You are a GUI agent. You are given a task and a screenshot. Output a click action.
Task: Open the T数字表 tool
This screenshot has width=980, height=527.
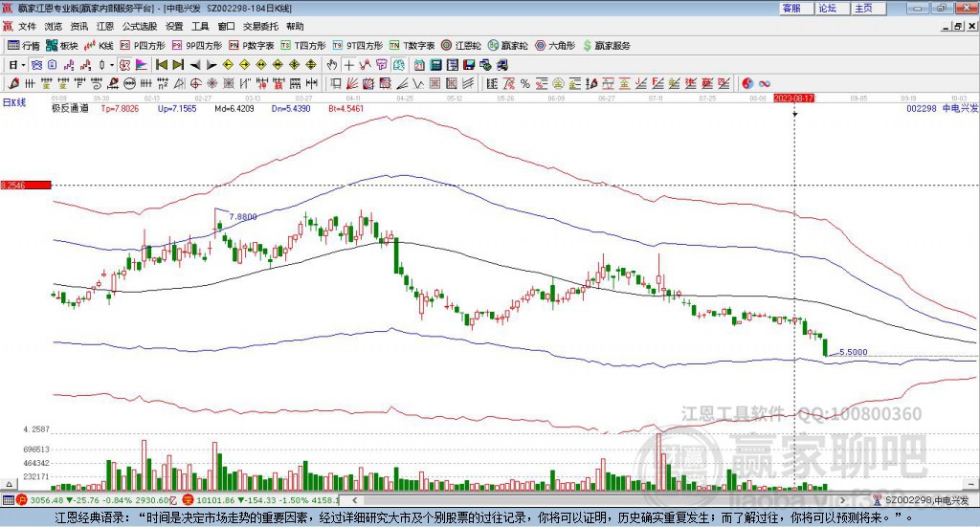(x=412, y=46)
